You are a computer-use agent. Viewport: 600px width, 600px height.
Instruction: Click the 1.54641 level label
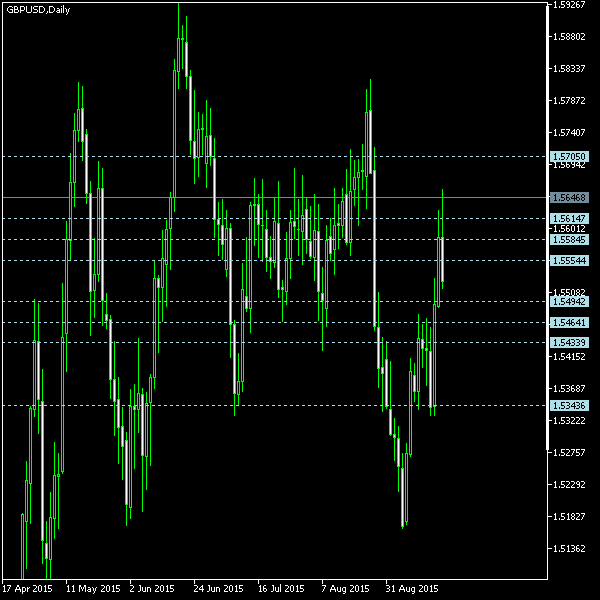pos(569,323)
